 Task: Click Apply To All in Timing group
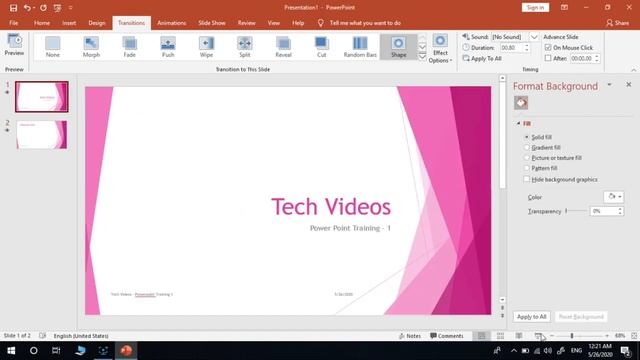click(482, 58)
